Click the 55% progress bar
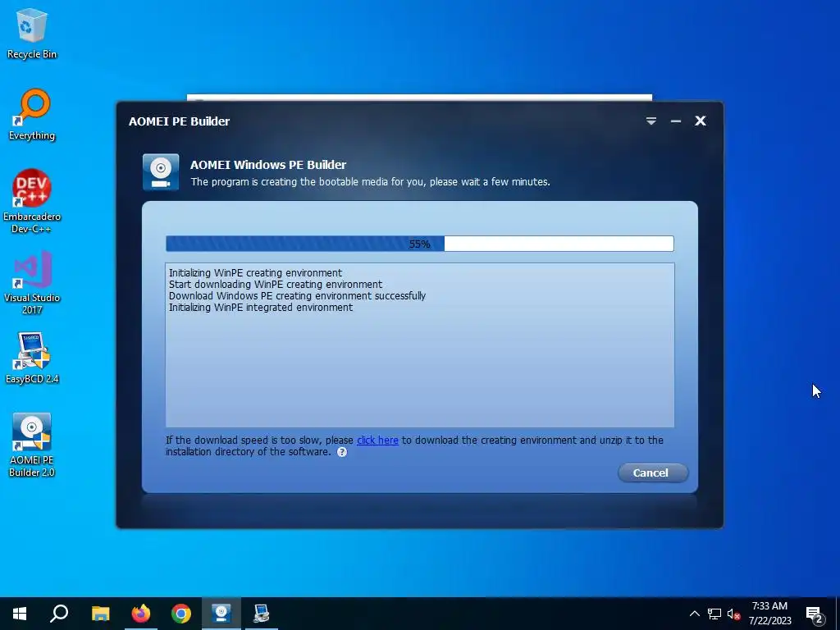Image resolution: width=840 pixels, height=630 pixels. click(x=419, y=244)
